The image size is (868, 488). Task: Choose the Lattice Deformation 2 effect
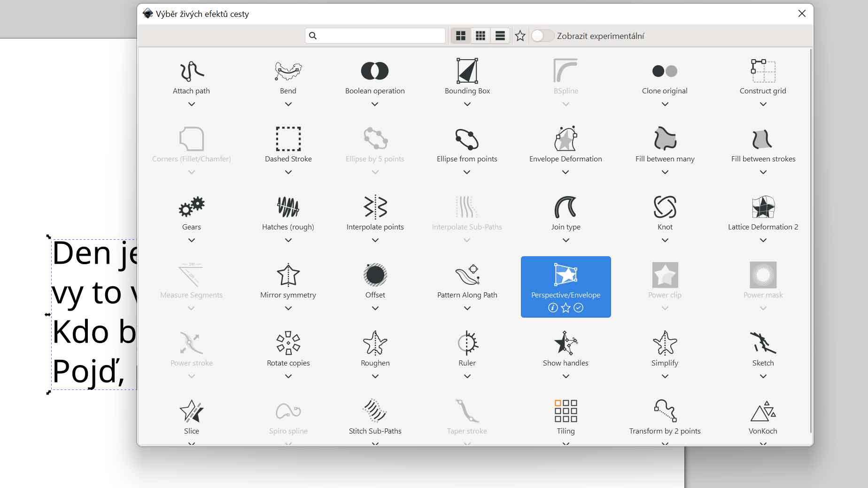click(x=763, y=207)
